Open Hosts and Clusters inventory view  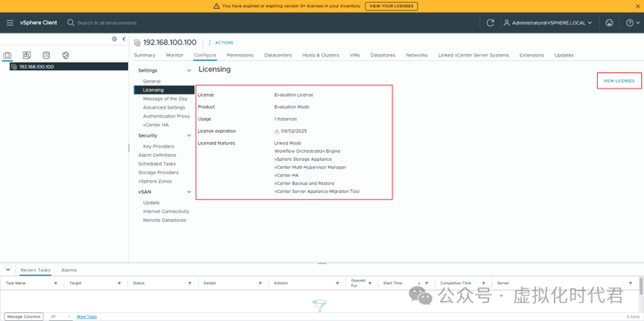coord(7,55)
